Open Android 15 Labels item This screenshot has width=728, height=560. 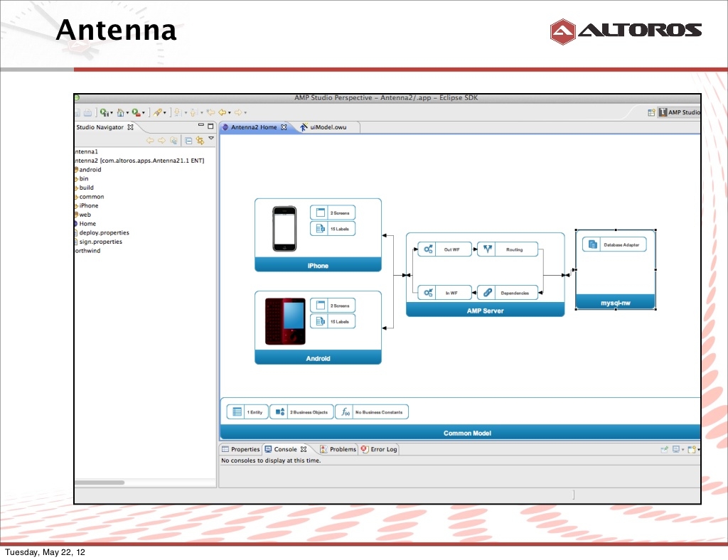[333, 321]
